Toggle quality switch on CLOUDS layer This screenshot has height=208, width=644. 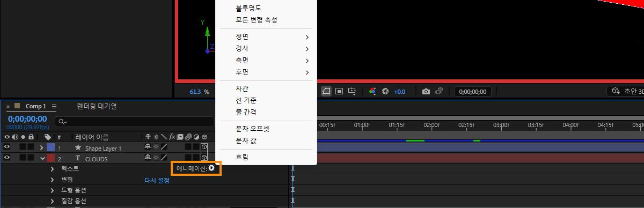pos(164,158)
